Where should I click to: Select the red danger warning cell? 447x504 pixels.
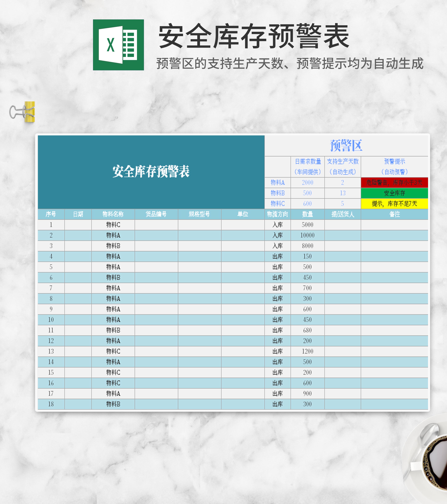[394, 183]
